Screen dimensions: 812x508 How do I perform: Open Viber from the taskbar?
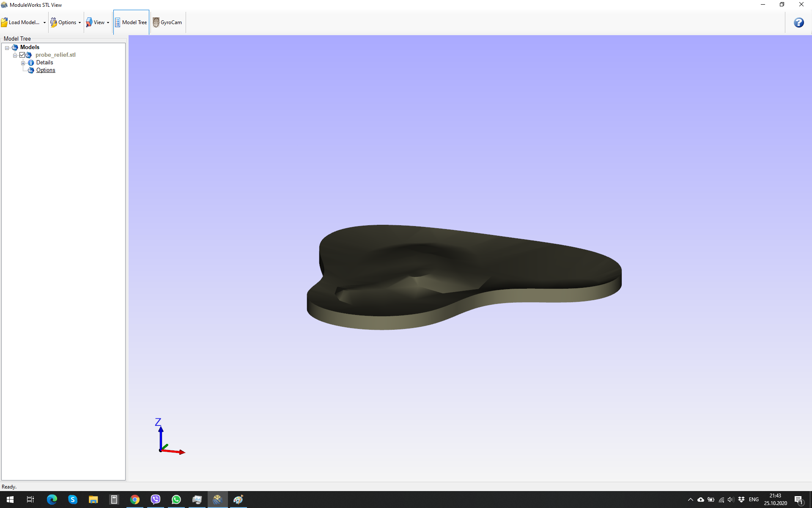(x=155, y=500)
